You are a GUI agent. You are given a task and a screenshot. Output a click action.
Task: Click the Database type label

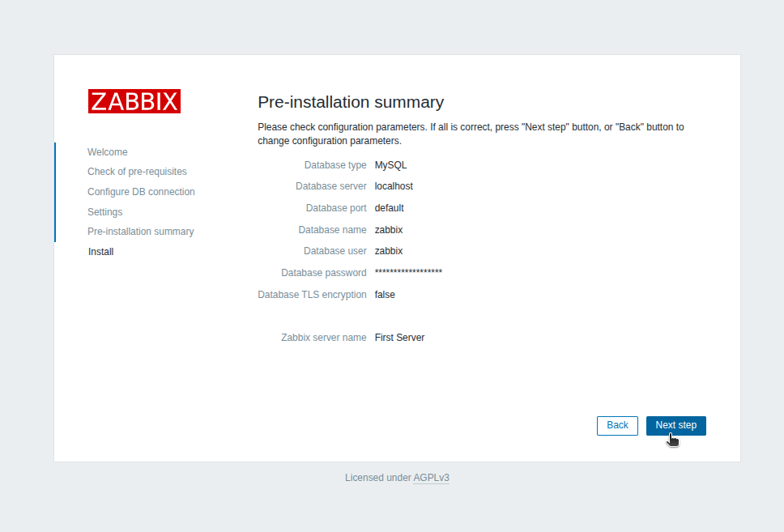tap(335, 165)
